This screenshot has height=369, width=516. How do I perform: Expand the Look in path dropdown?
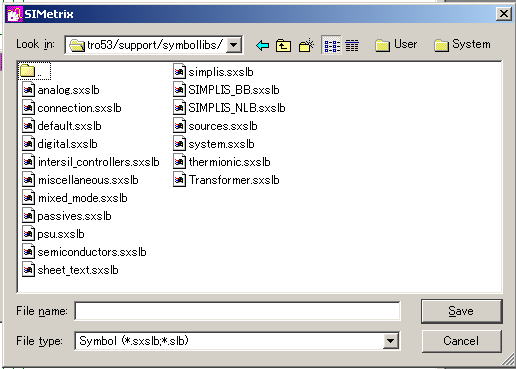click(x=234, y=45)
